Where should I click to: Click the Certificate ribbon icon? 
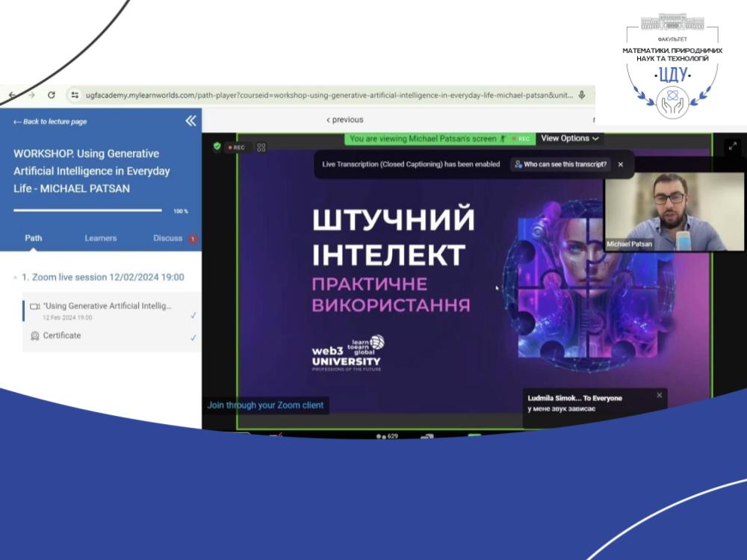(34, 336)
